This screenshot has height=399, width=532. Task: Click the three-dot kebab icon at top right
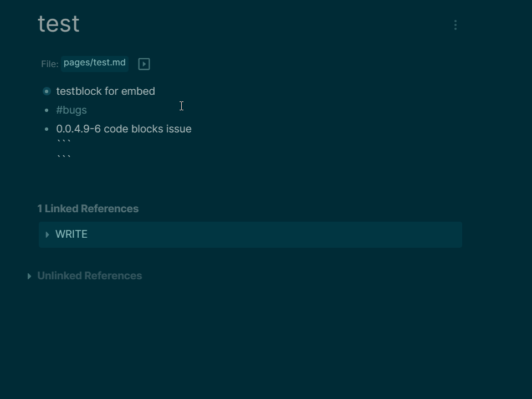click(455, 24)
